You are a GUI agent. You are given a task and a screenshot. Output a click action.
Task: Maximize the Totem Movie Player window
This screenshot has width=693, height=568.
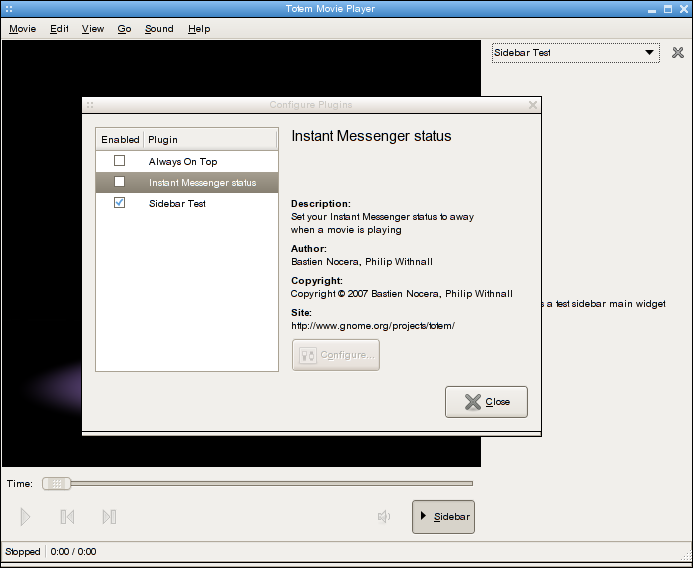click(x=668, y=9)
